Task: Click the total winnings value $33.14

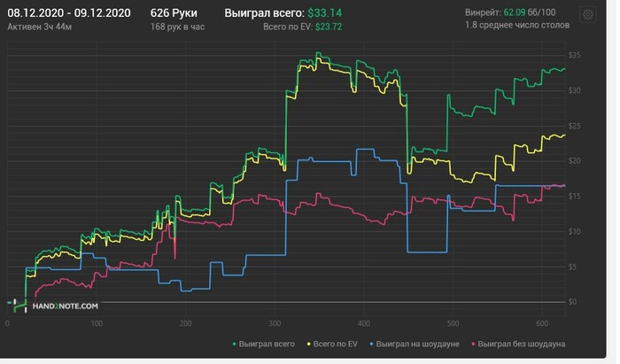Action: pyautogui.click(x=327, y=14)
